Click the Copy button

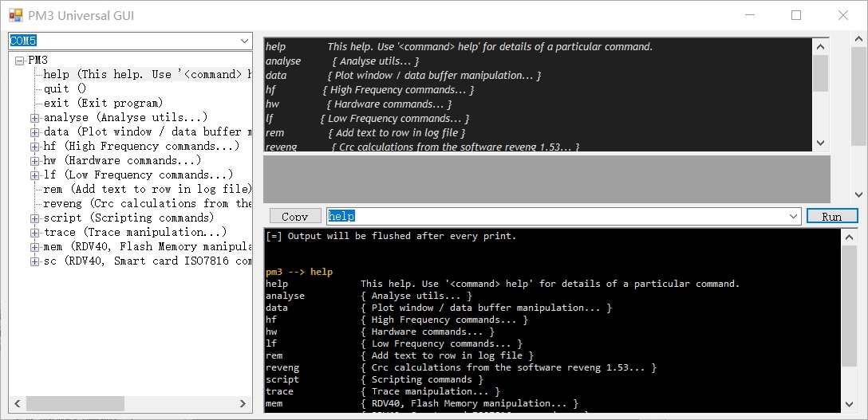point(295,216)
